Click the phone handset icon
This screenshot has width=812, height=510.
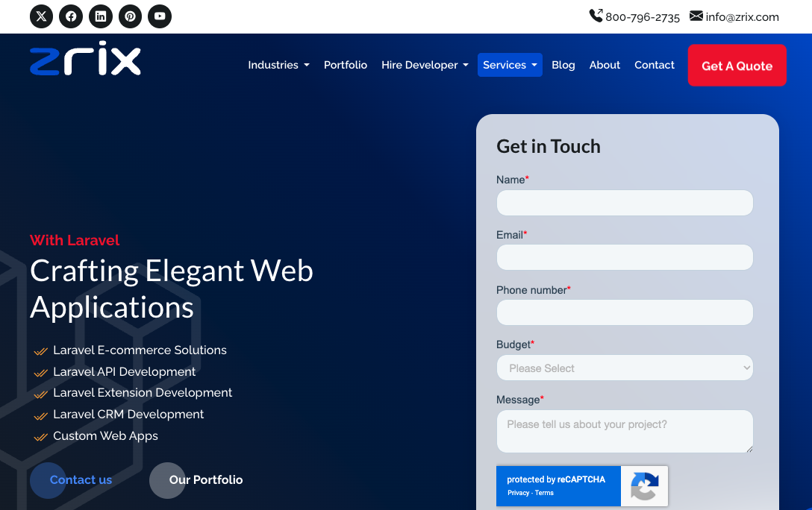[596, 16]
